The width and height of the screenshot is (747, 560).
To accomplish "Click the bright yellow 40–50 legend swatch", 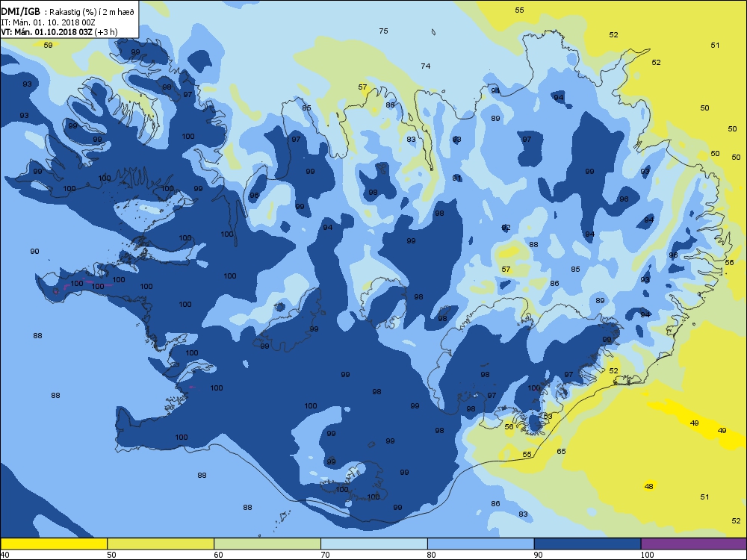I will [54, 544].
